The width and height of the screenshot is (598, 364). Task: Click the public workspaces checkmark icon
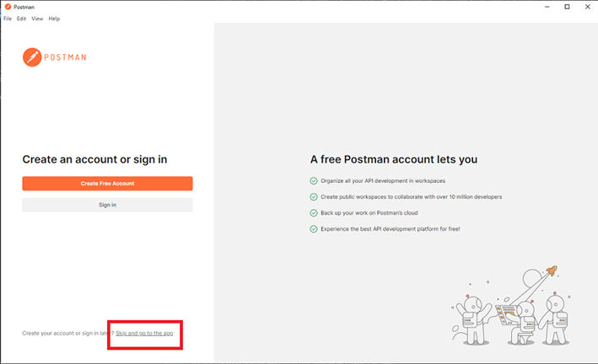[x=314, y=196]
